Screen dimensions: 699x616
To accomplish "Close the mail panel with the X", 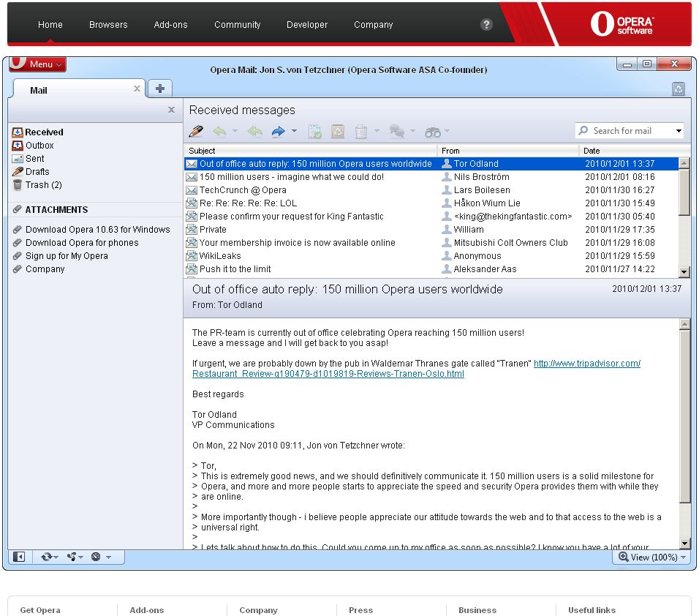I will point(171,110).
